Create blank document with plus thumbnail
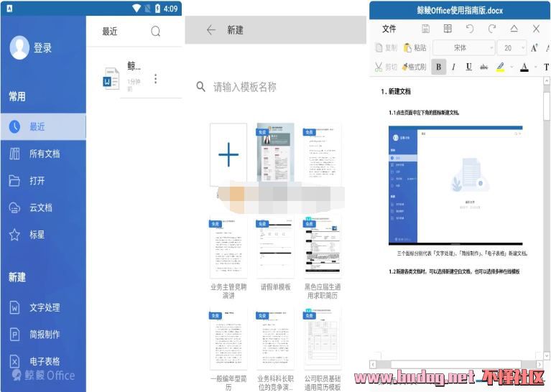 coord(228,154)
